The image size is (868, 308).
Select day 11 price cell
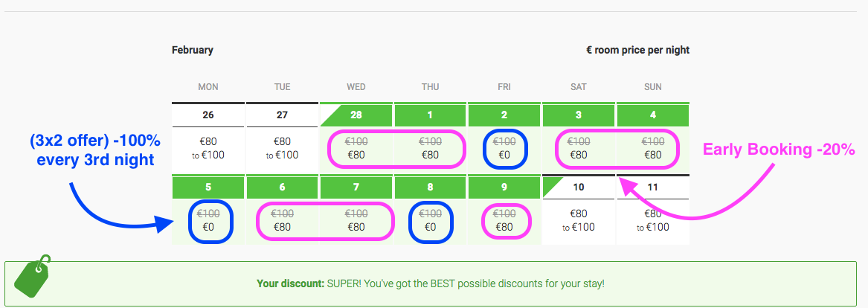tap(652, 222)
